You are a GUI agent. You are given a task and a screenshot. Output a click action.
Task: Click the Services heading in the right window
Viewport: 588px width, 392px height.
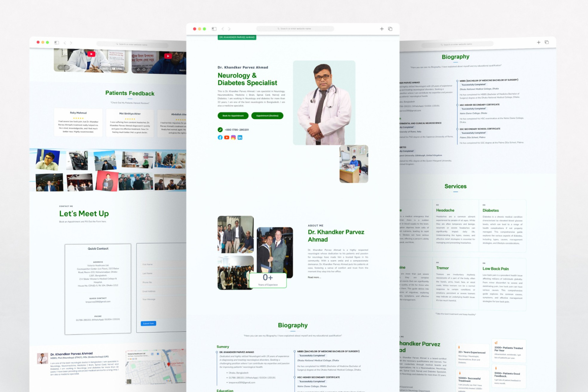(x=455, y=186)
